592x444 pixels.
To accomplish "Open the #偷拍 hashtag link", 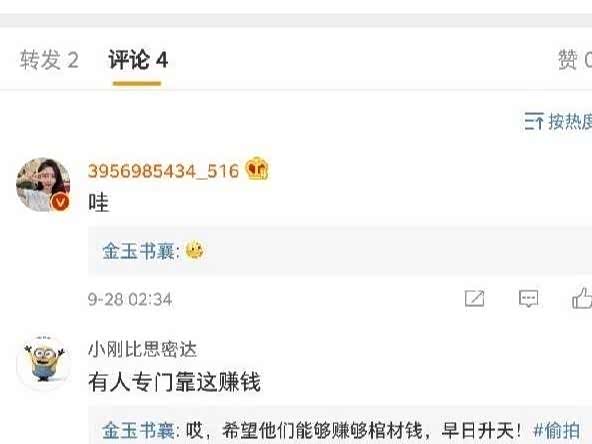I will pyautogui.click(x=557, y=430).
